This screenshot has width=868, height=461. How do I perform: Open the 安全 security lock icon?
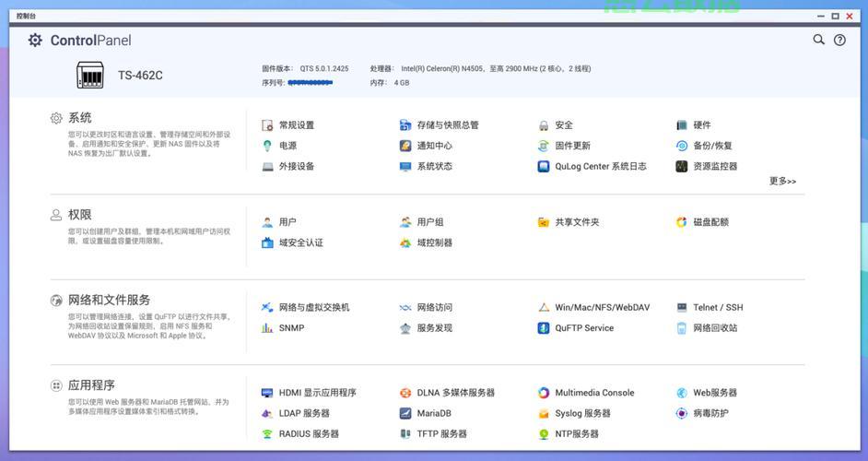click(x=544, y=125)
